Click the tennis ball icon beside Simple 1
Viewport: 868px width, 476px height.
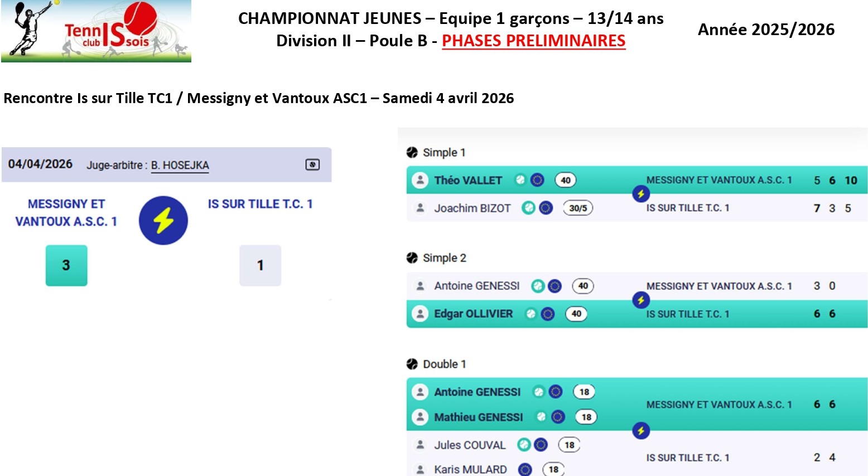[412, 152]
